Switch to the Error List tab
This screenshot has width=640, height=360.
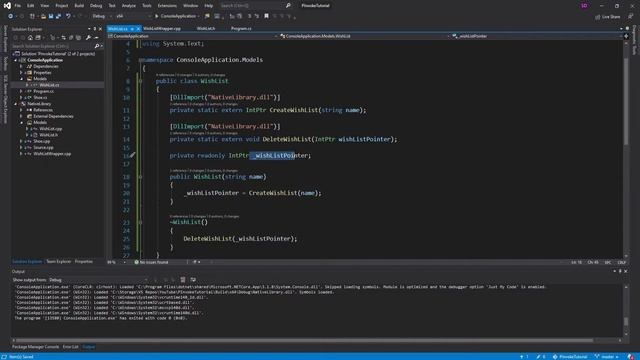(71, 347)
